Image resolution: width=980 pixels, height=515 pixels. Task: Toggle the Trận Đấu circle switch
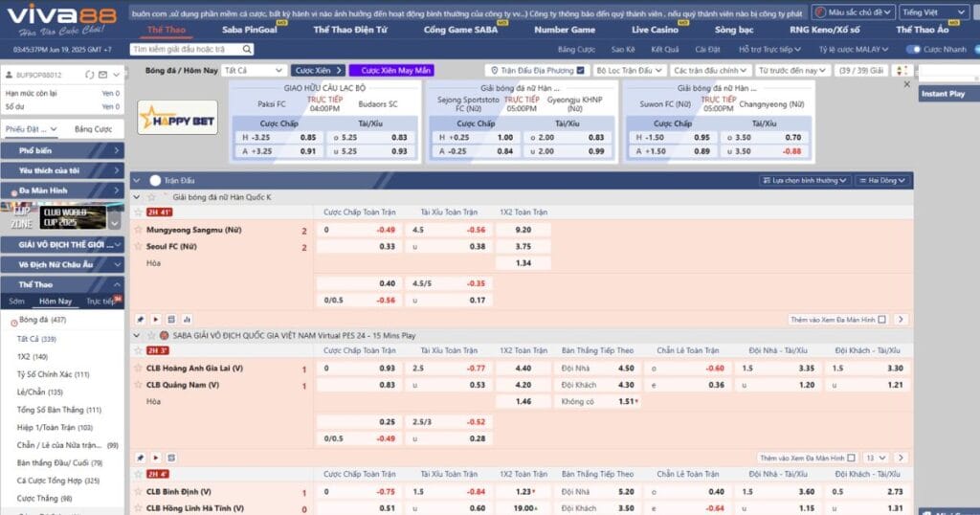[156, 181]
